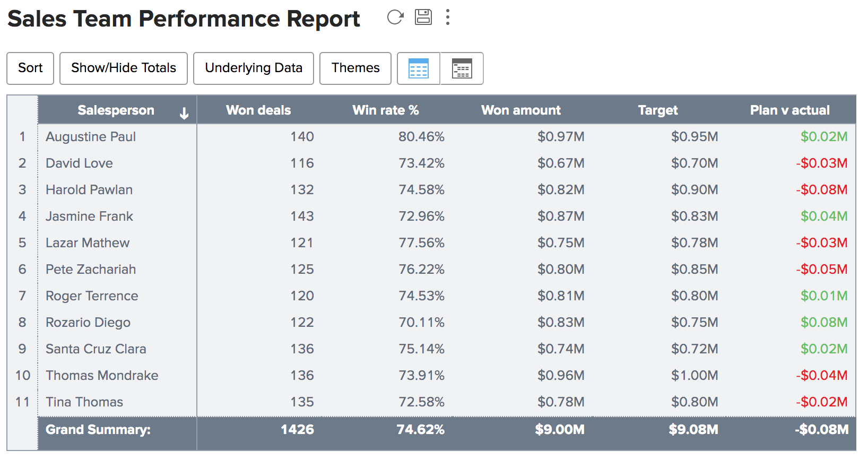The height and width of the screenshot is (468, 868).
Task: Open the three-dot more options menu
Action: (x=448, y=18)
